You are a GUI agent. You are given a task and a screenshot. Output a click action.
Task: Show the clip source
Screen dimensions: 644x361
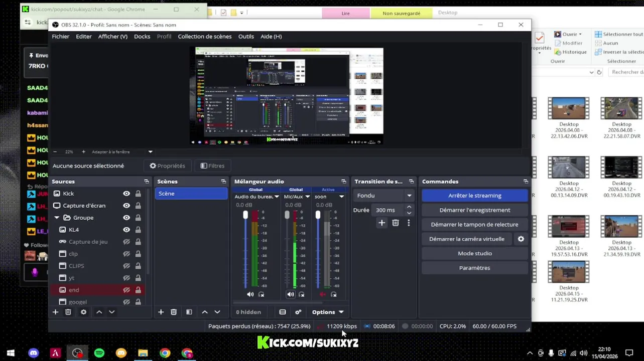[x=126, y=254]
